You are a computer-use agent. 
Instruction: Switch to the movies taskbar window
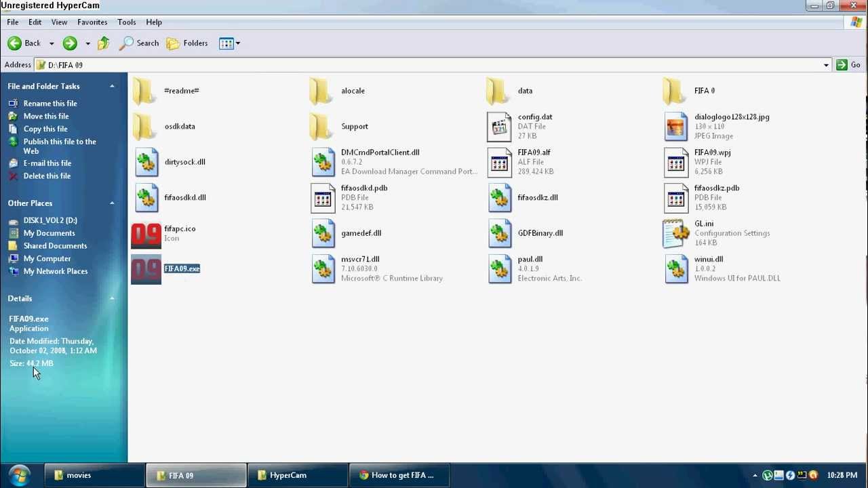(x=94, y=475)
